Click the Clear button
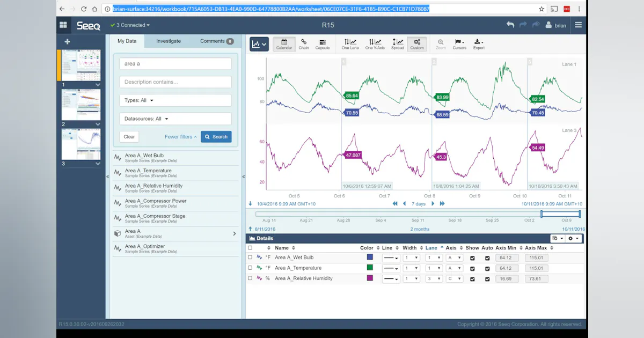Viewport: 644px width, 338px height. click(x=129, y=137)
